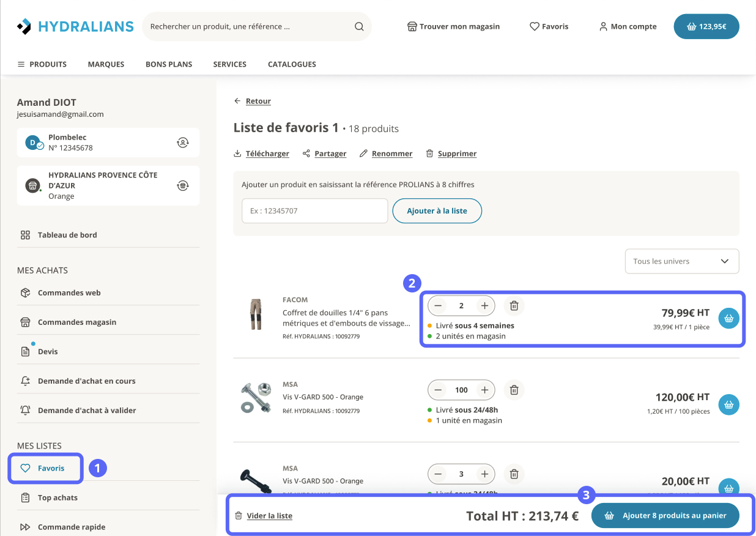Decrease the quantity of 3 for Vis V-GARD
This screenshot has width=756, height=536.
click(438, 474)
